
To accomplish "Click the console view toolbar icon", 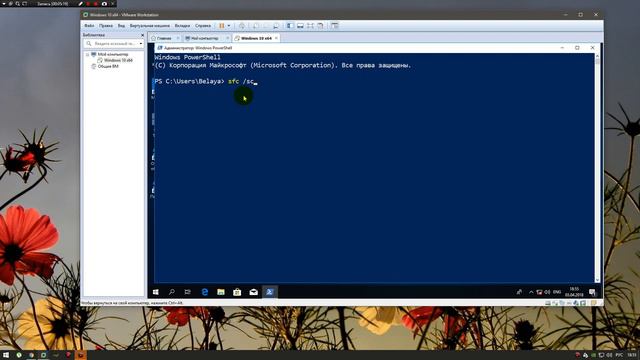I will pos(335,26).
